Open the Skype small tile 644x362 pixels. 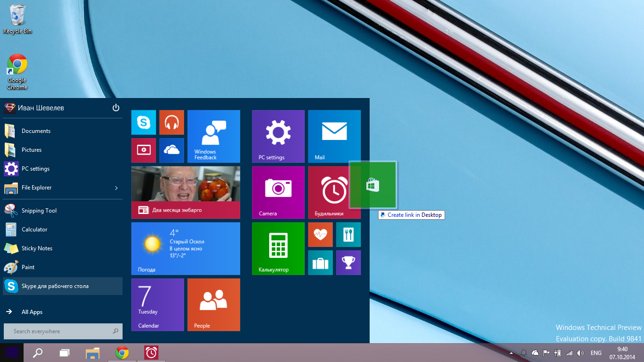pos(143,123)
